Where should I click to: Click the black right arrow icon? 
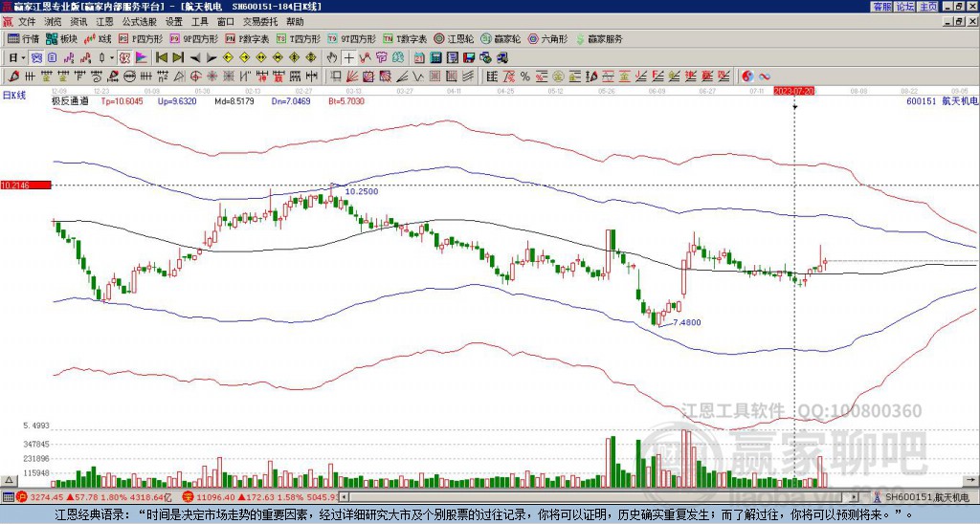[212, 58]
